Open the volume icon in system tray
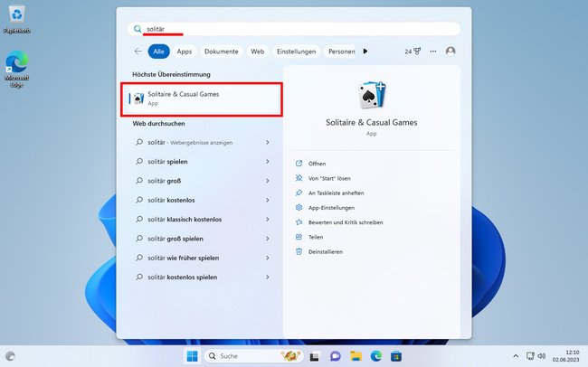The image size is (588, 367). (x=542, y=356)
